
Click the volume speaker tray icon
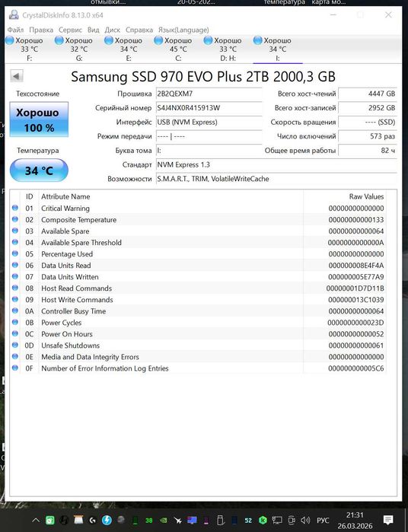coord(305,520)
